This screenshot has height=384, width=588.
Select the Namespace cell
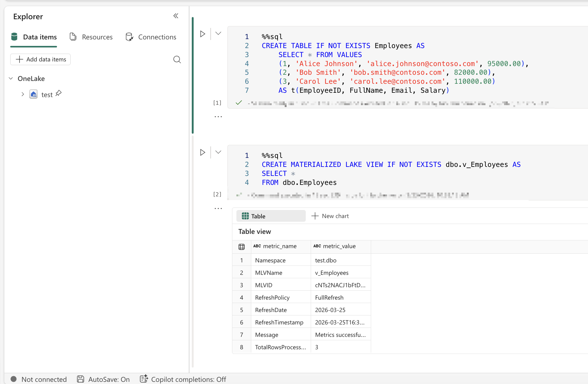[x=281, y=260]
